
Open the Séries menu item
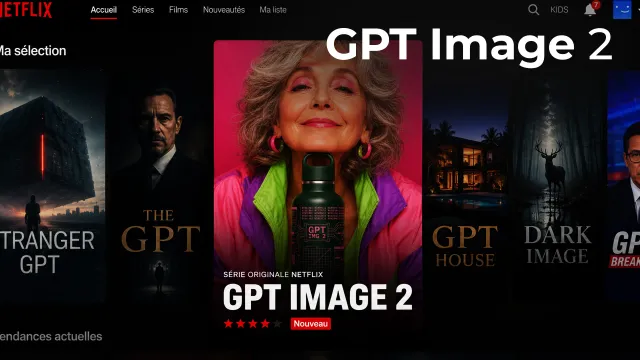[143, 10]
